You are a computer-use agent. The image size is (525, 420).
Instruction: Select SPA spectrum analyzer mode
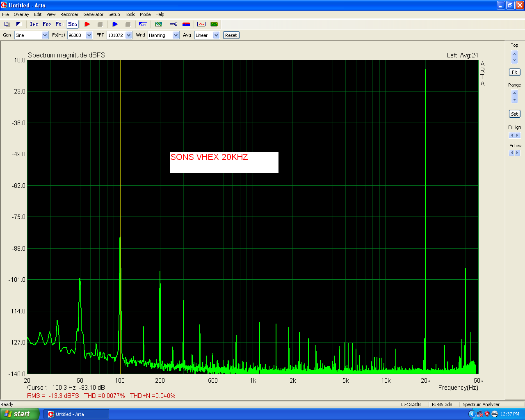(73, 24)
